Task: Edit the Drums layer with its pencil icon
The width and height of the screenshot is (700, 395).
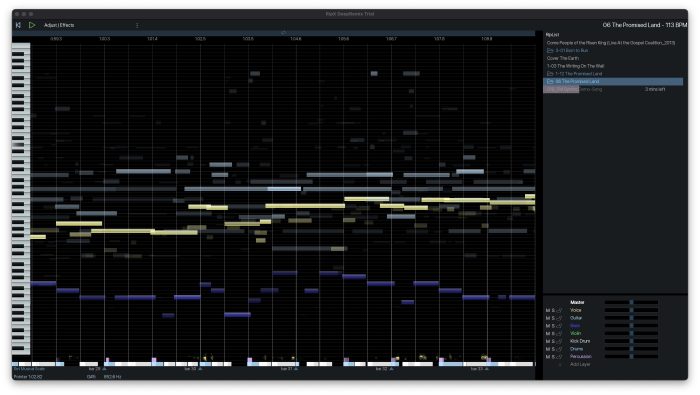Action: click(559, 349)
